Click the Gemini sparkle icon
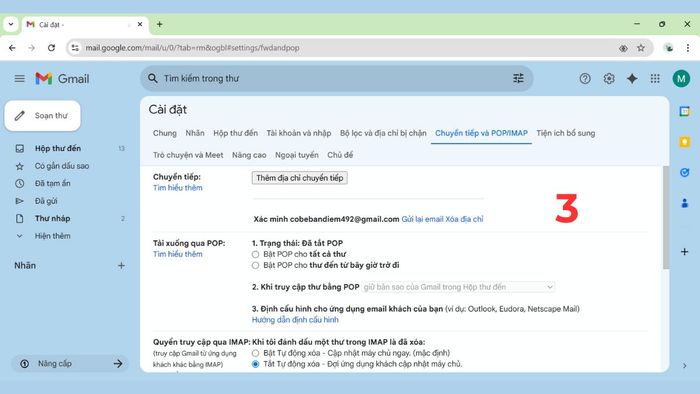The height and width of the screenshot is (394, 700). [632, 79]
